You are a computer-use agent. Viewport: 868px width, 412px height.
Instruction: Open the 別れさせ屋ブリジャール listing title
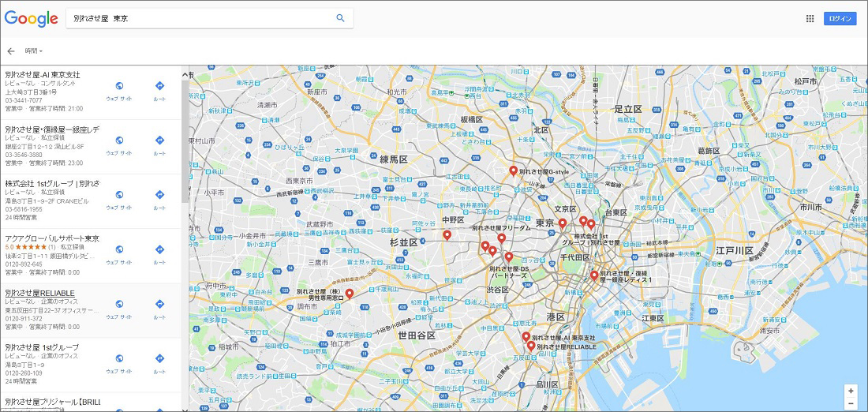click(52, 402)
